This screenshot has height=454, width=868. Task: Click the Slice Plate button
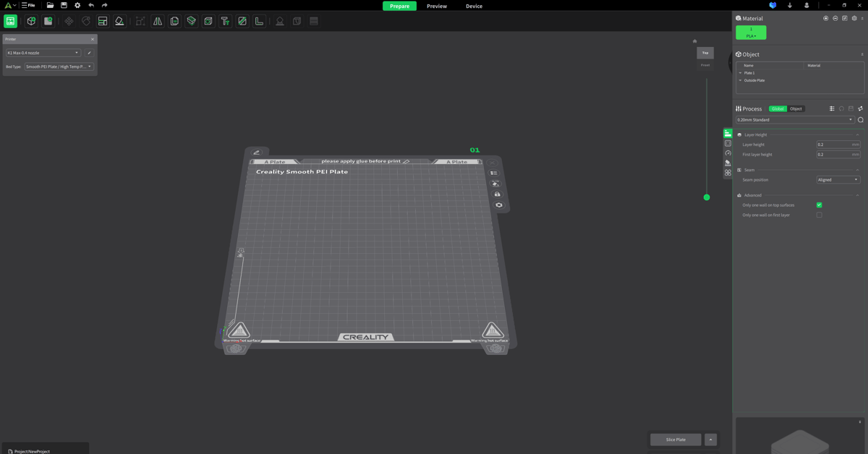point(676,440)
